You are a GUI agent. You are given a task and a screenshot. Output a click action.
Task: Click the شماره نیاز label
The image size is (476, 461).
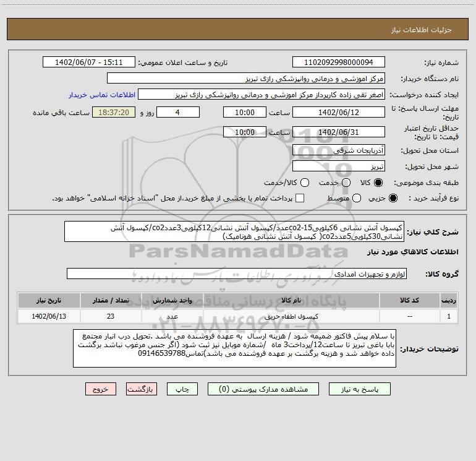[441, 62]
